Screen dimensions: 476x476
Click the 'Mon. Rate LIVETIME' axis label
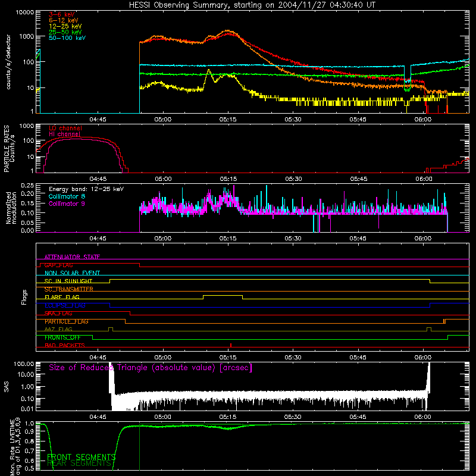click(12, 446)
